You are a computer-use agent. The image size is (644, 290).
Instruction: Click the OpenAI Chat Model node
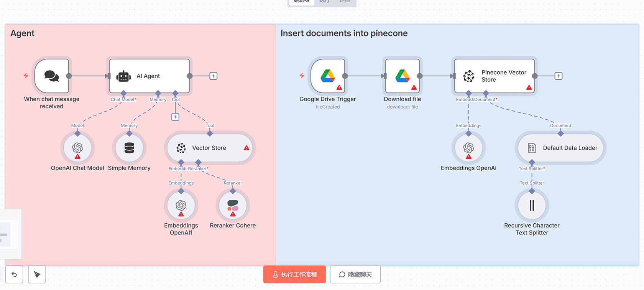77,148
